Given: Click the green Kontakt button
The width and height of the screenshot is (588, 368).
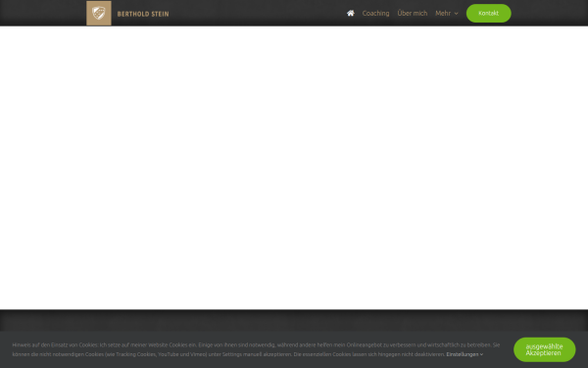Looking at the screenshot, I should [488, 13].
